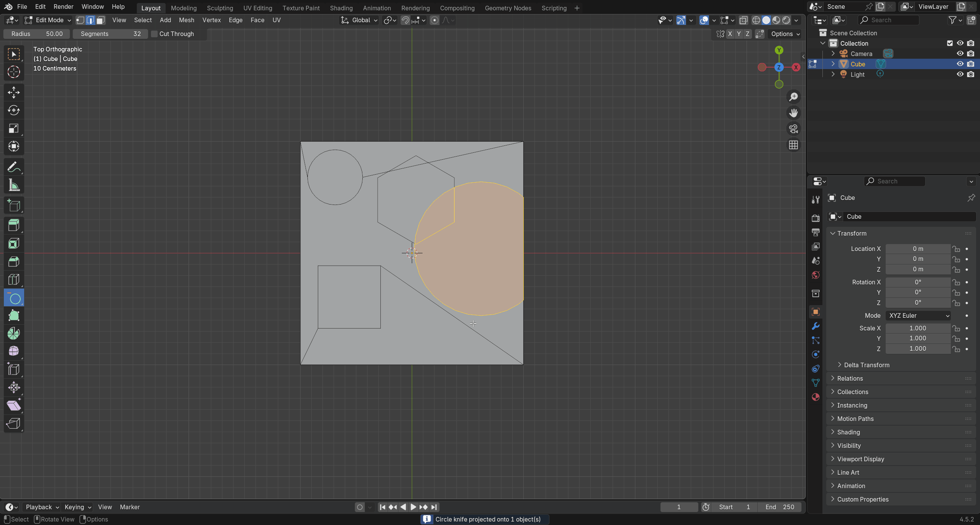Disable Camera render visibility
The width and height of the screenshot is (980, 525).
(971, 53)
